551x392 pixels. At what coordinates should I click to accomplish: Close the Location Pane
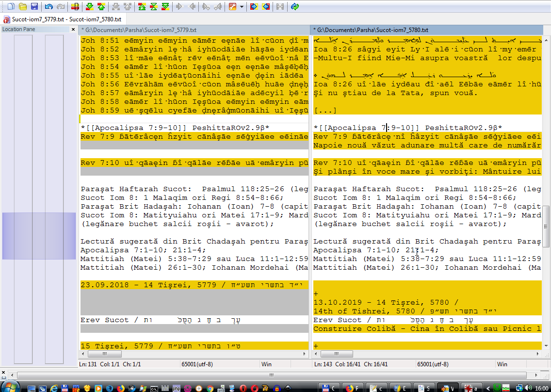click(x=73, y=30)
